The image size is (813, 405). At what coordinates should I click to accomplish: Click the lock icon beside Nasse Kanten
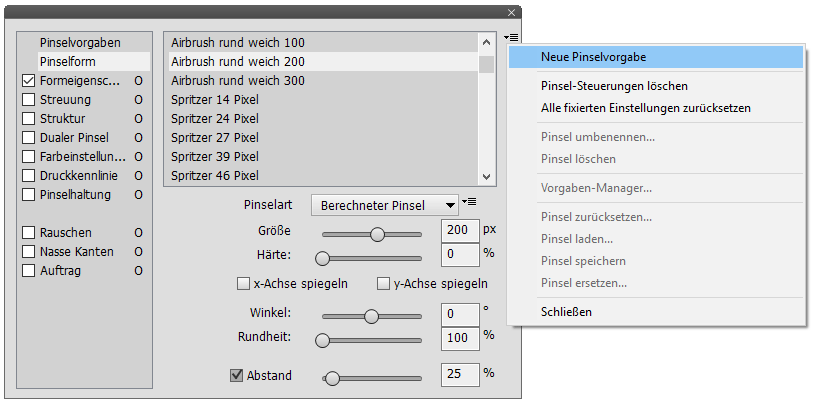(x=139, y=252)
